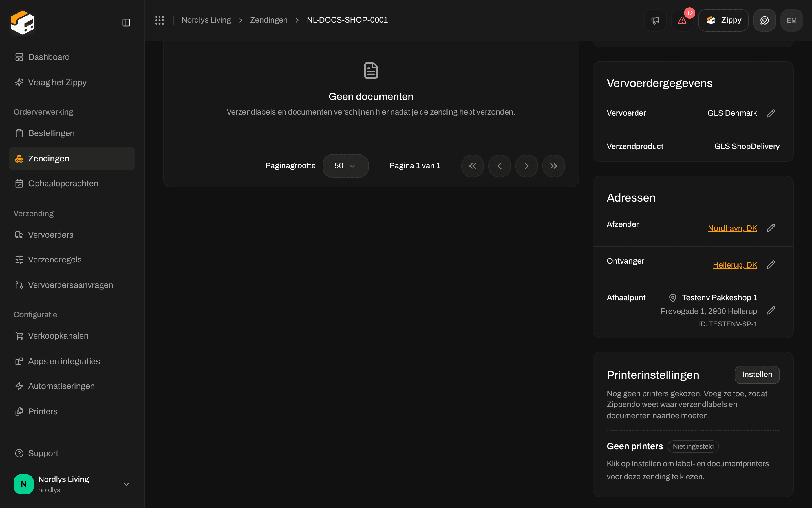Click Nordlys Living breadcrumb link
This screenshot has width=812, height=508.
pos(206,20)
